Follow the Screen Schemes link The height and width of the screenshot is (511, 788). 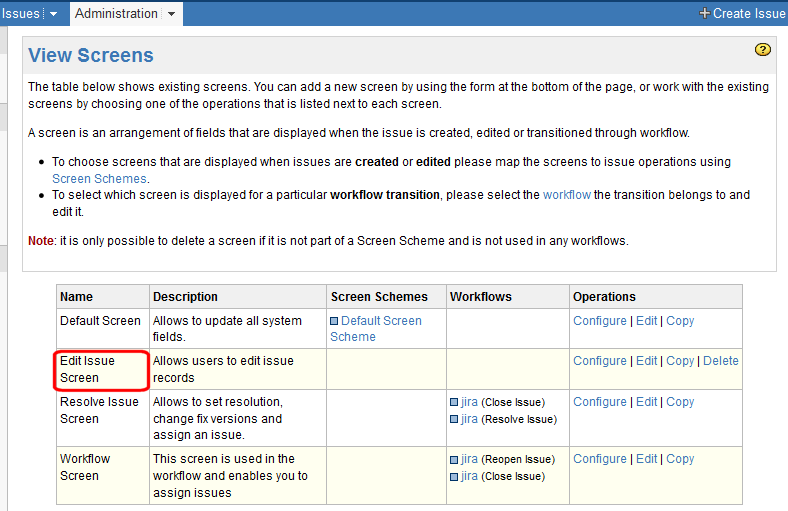pos(100,178)
